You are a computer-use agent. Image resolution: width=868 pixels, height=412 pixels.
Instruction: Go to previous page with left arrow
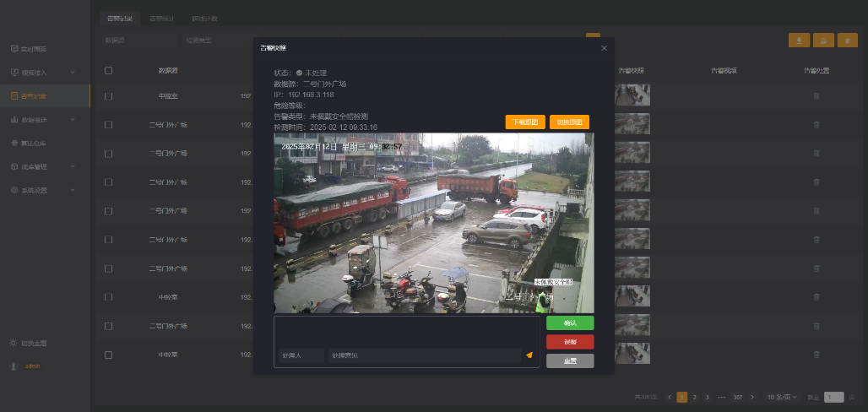click(x=670, y=397)
